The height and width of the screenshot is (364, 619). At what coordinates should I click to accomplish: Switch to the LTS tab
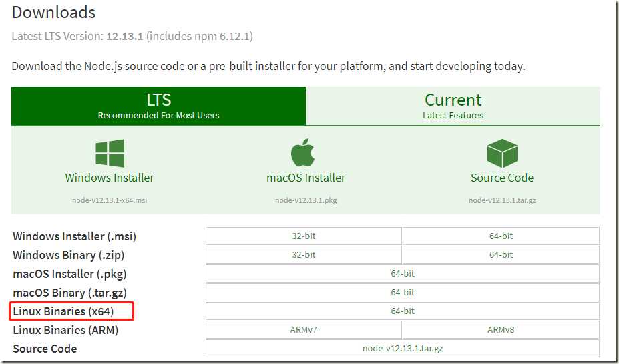click(x=159, y=106)
